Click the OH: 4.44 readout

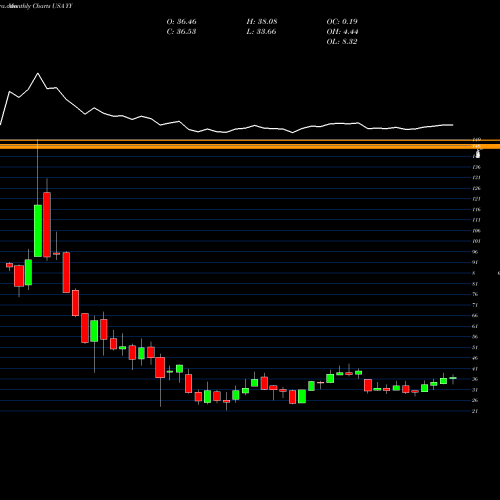click(342, 32)
